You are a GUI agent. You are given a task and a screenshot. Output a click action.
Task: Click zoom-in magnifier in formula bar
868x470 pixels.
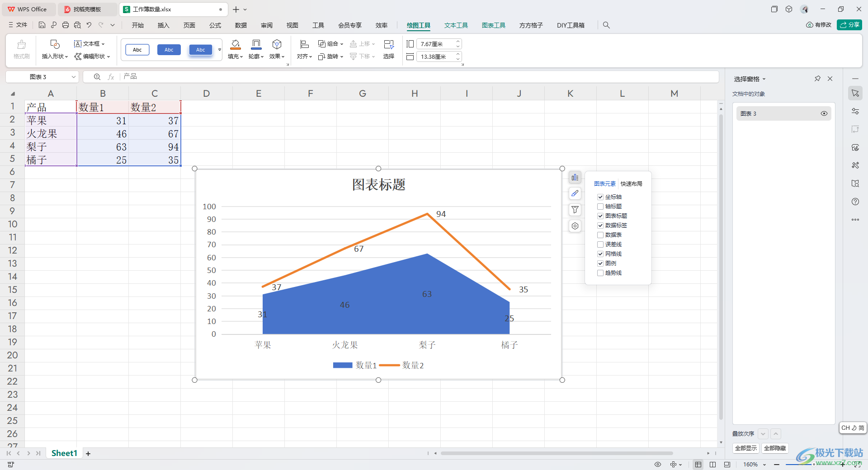[97, 77]
